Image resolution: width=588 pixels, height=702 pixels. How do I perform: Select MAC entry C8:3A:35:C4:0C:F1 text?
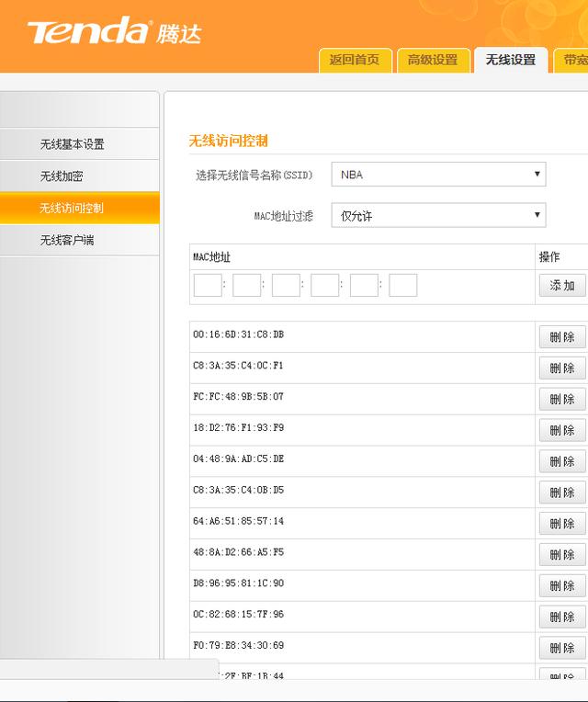(239, 366)
